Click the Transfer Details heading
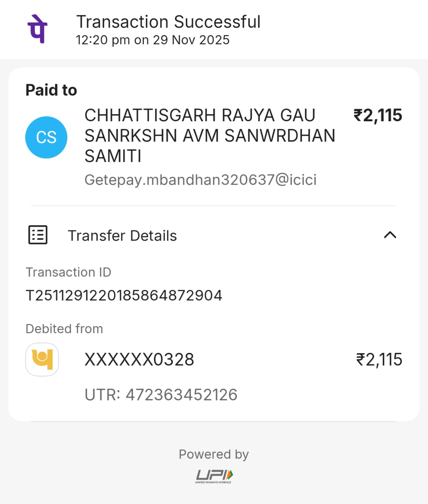Image resolution: width=428 pixels, height=504 pixels. [x=122, y=236]
